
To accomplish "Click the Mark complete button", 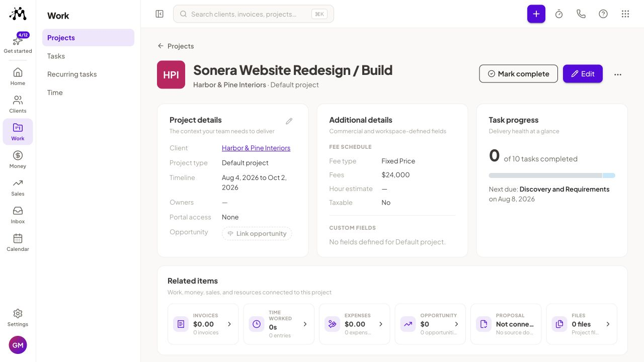I will (518, 74).
